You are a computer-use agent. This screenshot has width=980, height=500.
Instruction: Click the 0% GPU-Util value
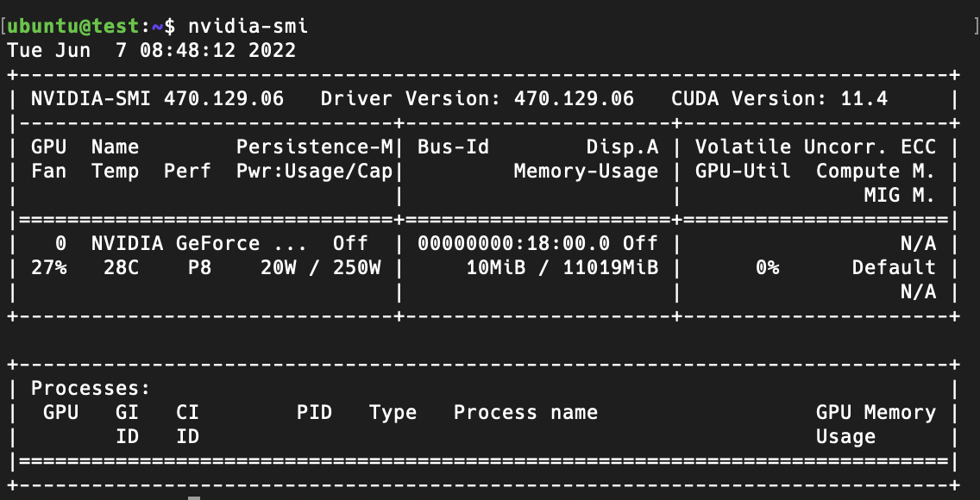coord(767,268)
